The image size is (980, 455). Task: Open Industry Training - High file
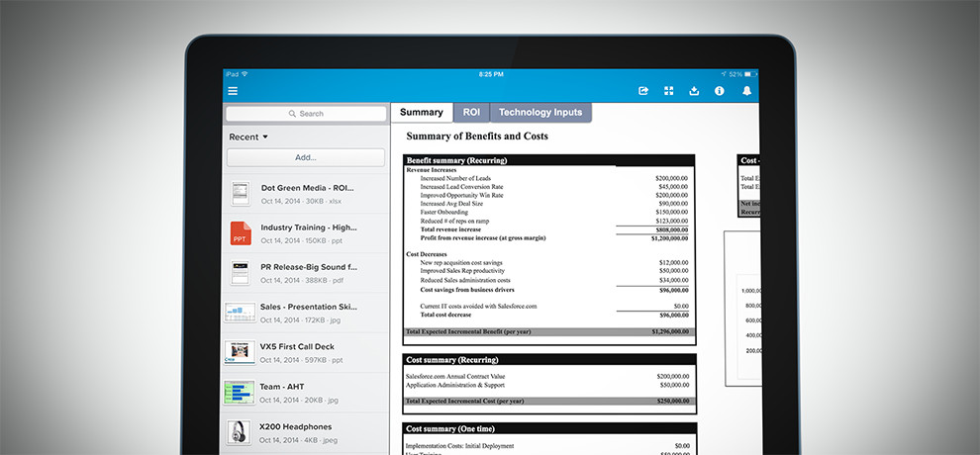click(x=306, y=233)
